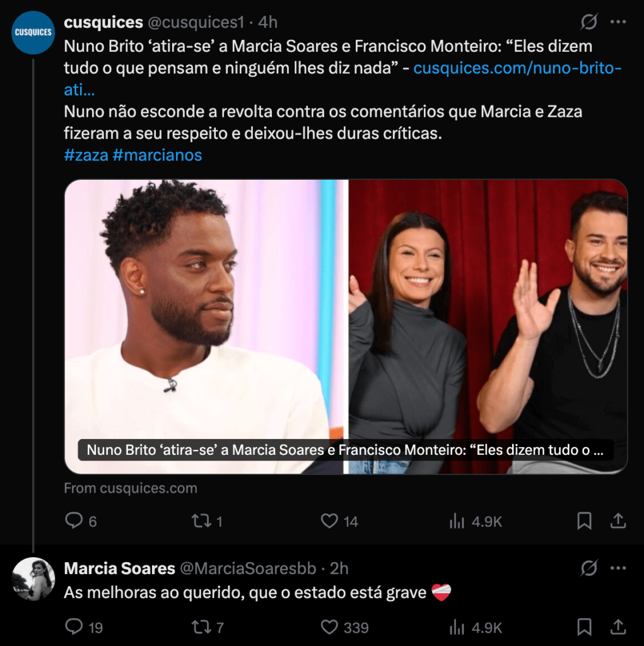Open more options on cusquices tweet

point(618,22)
